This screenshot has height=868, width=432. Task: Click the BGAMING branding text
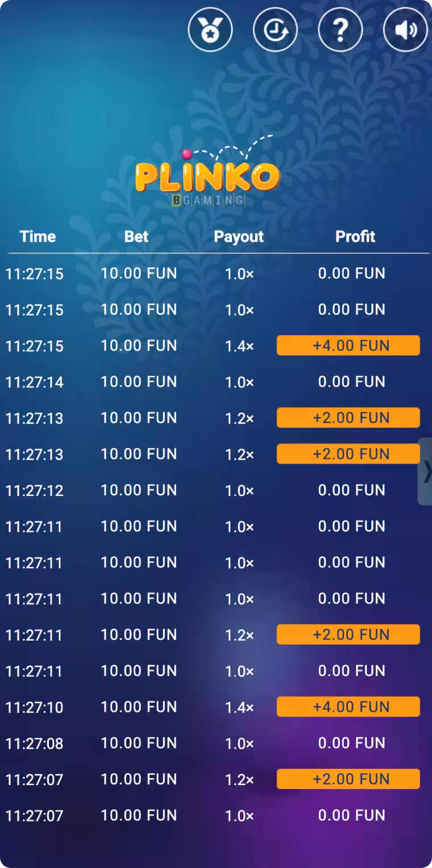[x=209, y=200]
